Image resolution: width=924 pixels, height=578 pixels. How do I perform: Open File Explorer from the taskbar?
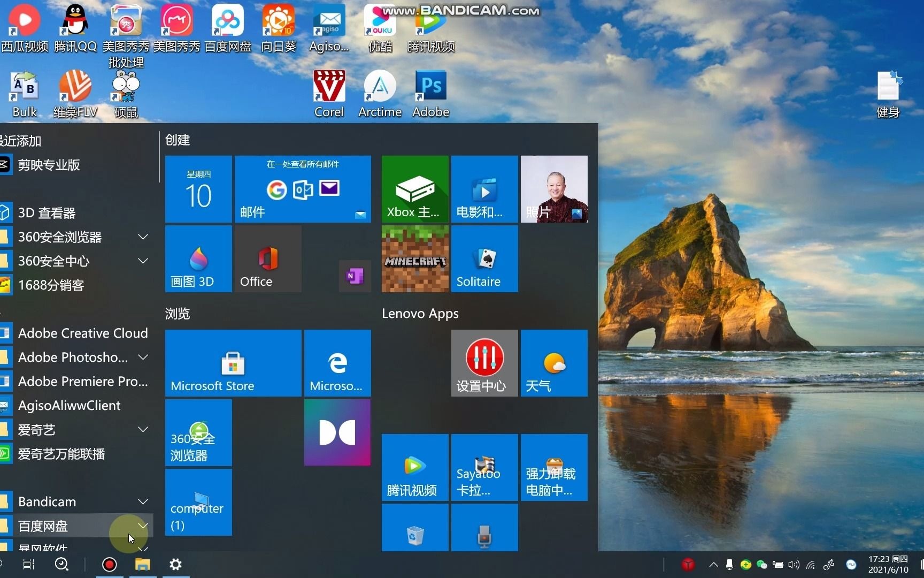tap(142, 565)
